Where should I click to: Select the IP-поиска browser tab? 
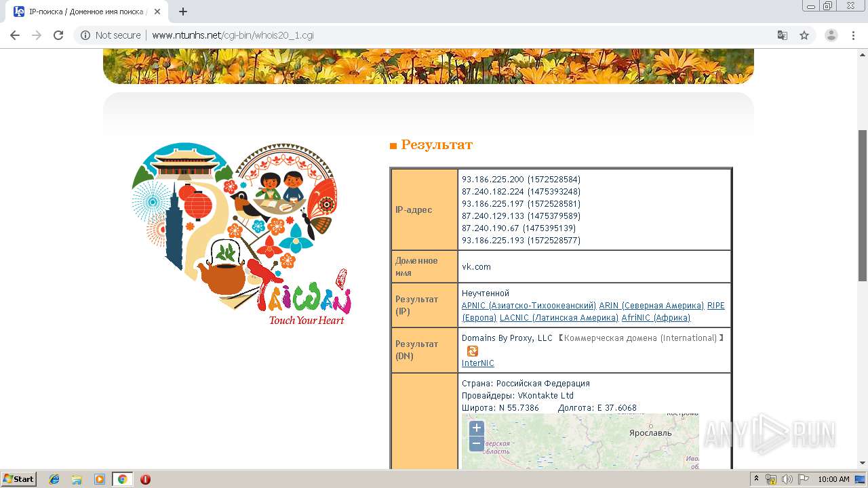tap(87, 12)
